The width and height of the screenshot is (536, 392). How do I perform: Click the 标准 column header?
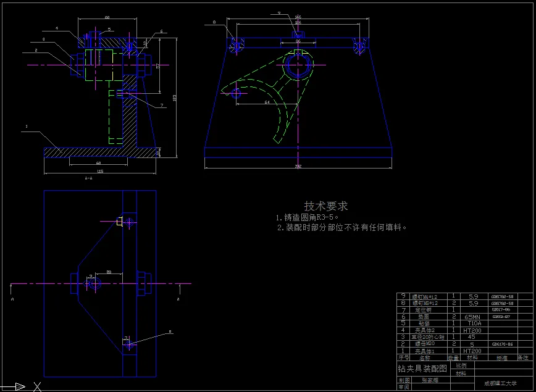[x=502, y=358]
